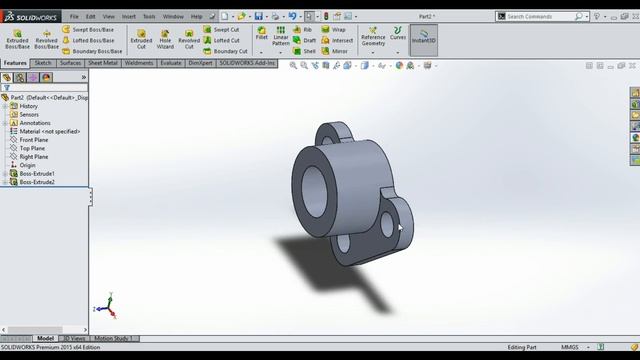This screenshot has height=360, width=640.
Task: Open the Motion Study 1 tab
Action: coord(114,338)
